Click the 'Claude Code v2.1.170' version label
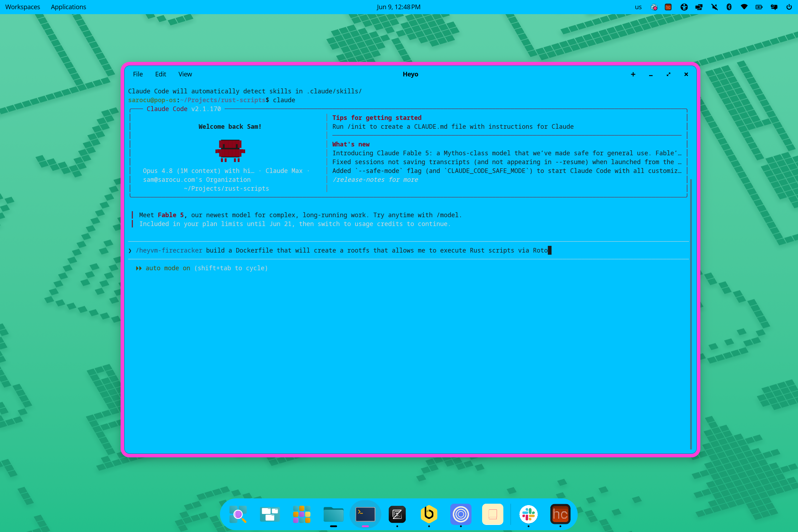The image size is (798, 532). [x=184, y=109]
